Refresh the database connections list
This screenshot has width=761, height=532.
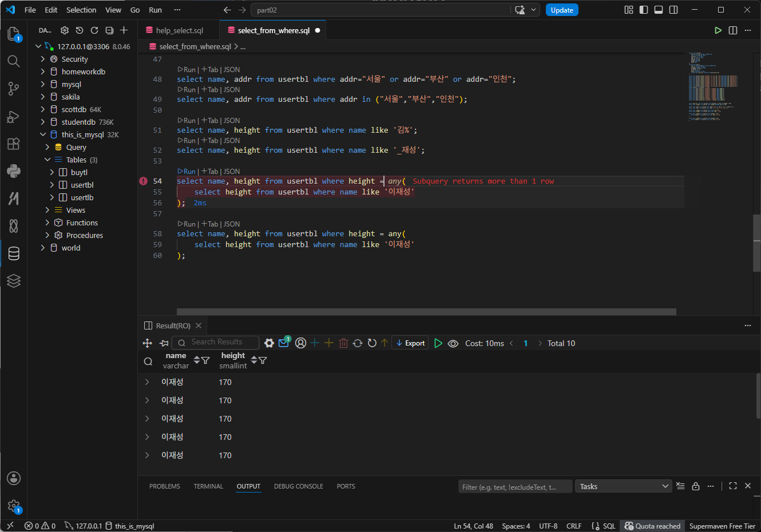click(94, 30)
